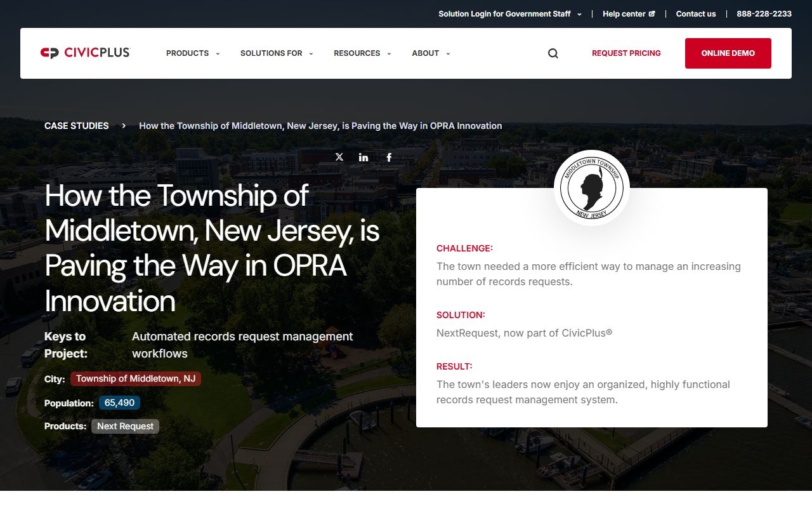Click 'NextRequest, now part of CivicPlus' text
812x508 pixels.
tap(524, 333)
